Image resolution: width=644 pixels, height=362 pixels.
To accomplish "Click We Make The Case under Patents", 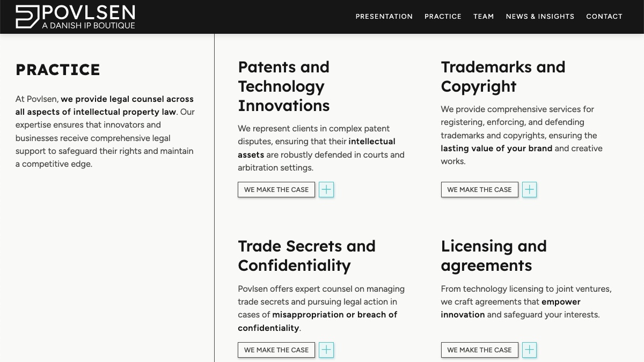I will [x=276, y=189].
